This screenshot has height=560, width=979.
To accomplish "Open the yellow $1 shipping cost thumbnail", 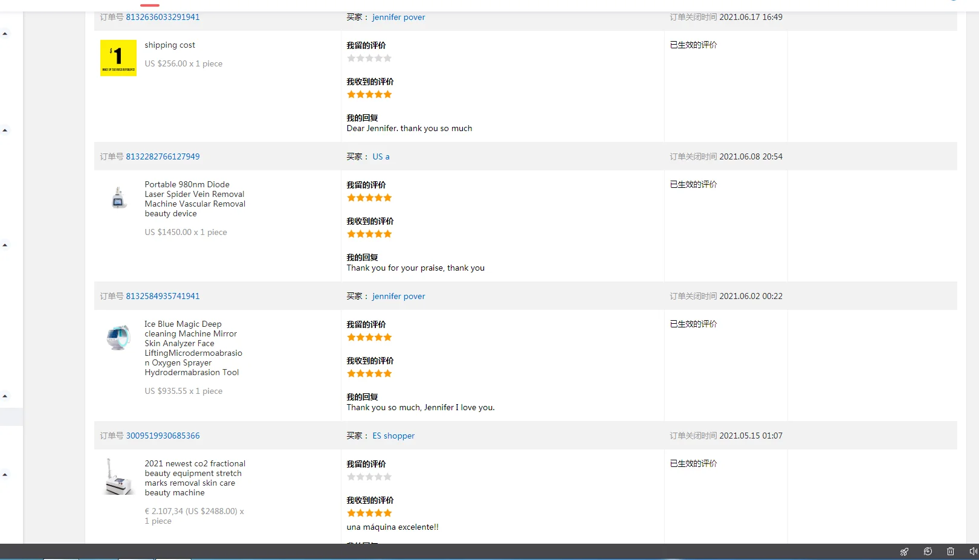I will click(x=118, y=58).
